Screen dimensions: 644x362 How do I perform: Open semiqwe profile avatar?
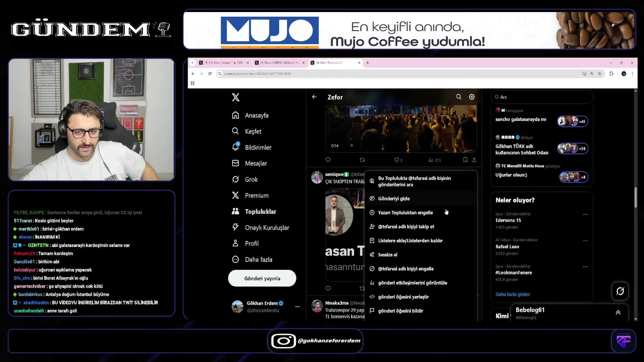coord(317,177)
